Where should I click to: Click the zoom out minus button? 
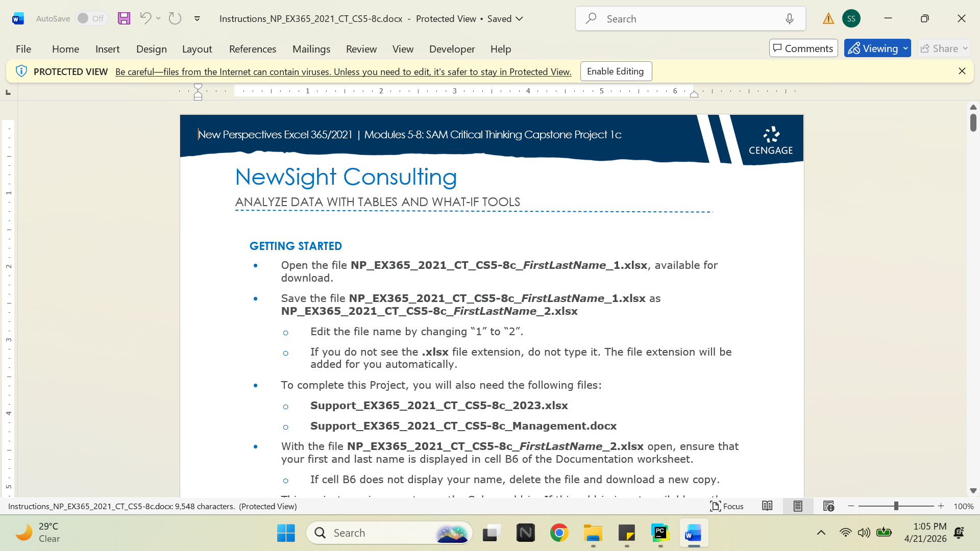coord(851,506)
